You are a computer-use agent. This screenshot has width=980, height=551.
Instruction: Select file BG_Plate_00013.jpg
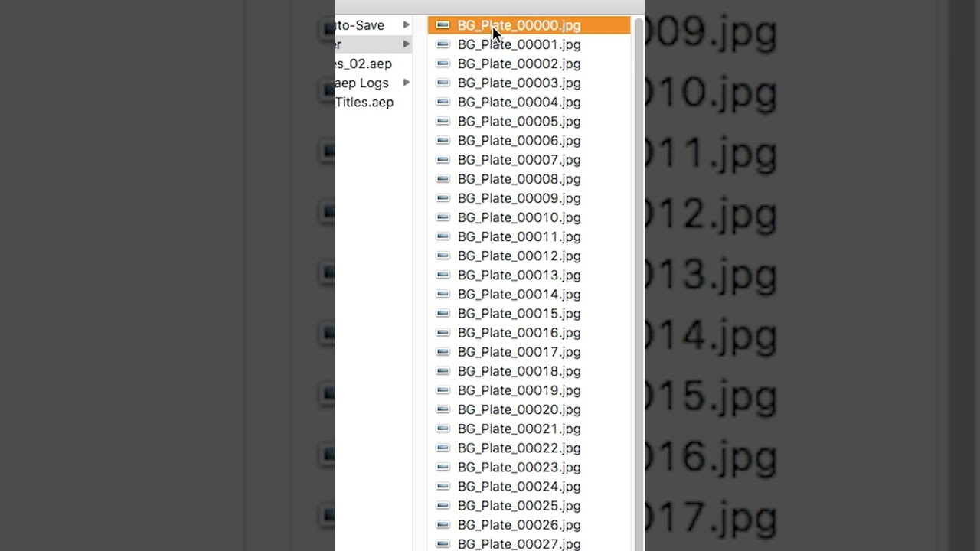pyautogui.click(x=529, y=275)
